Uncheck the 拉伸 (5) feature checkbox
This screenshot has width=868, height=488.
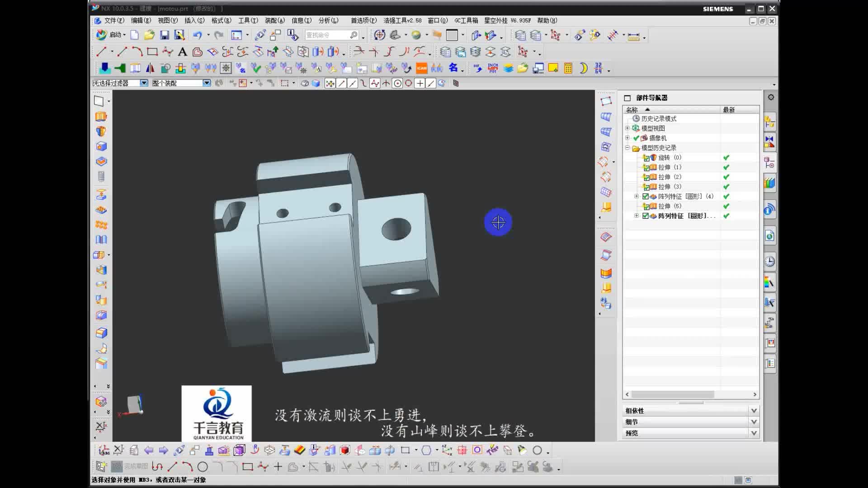646,207
